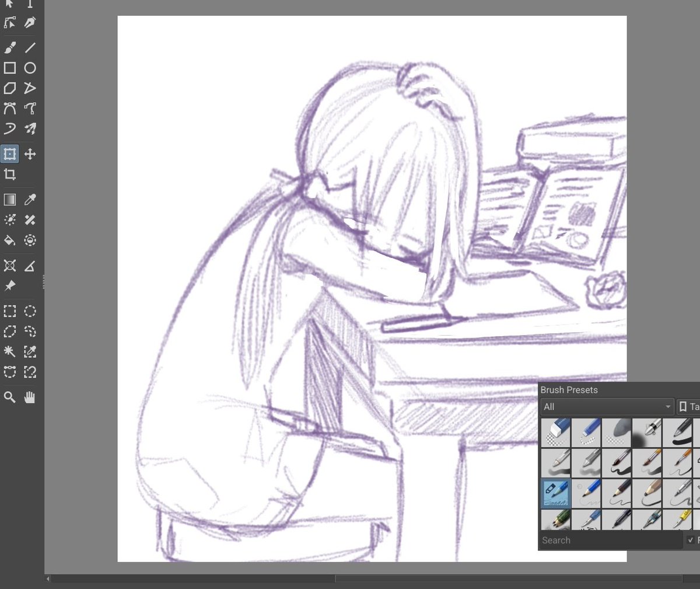Select the Pan hand tool
The image size is (700, 589).
(x=30, y=398)
